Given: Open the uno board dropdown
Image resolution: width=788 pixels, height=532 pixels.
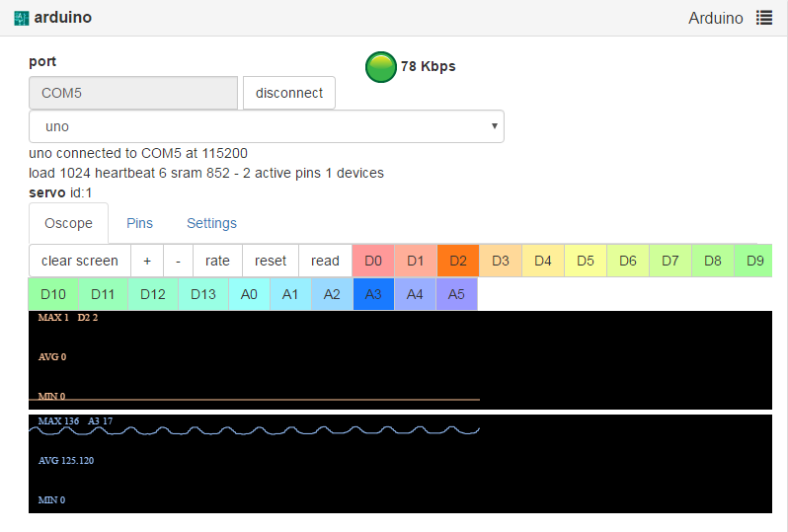Looking at the screenshot, I should [x=267, y=126].
